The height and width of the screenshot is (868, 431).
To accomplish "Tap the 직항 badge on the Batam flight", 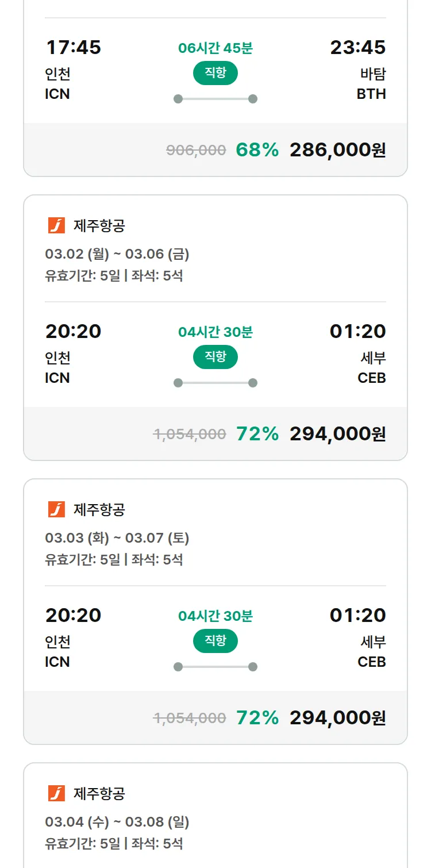I will coord(215,73).
